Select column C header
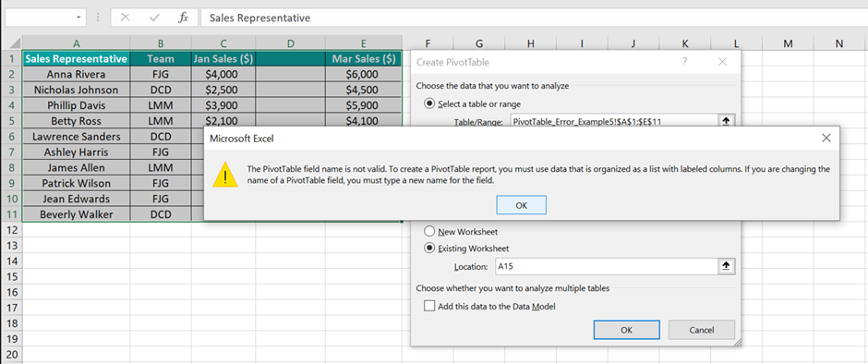This screenshot has height=364, width=868. pyautogui.click(x=223, y=43)
